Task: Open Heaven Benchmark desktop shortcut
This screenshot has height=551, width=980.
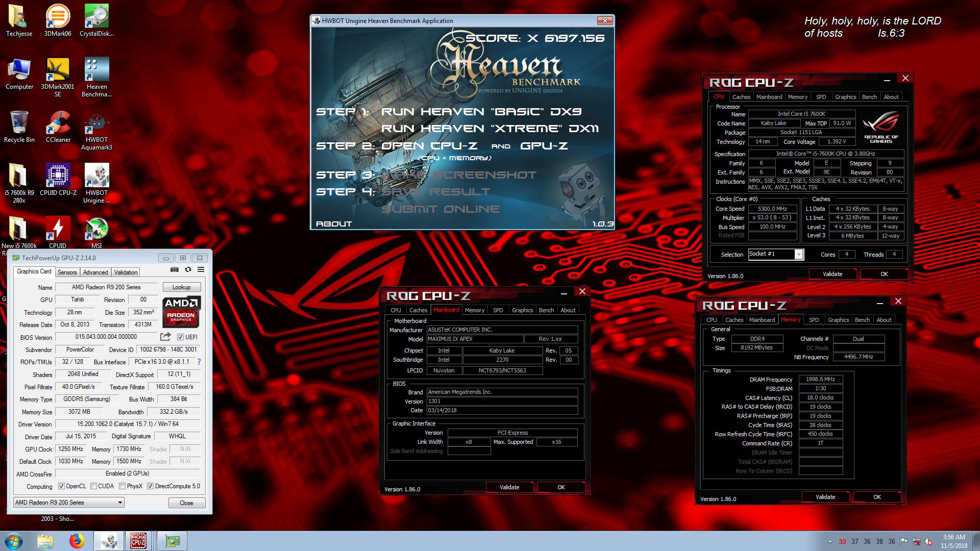Action: [x=96, y=77]
